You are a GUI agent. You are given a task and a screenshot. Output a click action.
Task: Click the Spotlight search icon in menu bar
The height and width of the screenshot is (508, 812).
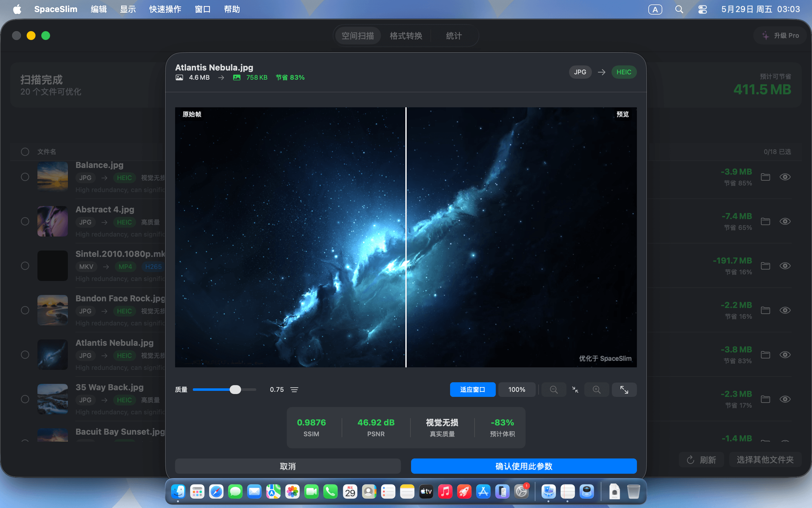(x=679, y=9)
